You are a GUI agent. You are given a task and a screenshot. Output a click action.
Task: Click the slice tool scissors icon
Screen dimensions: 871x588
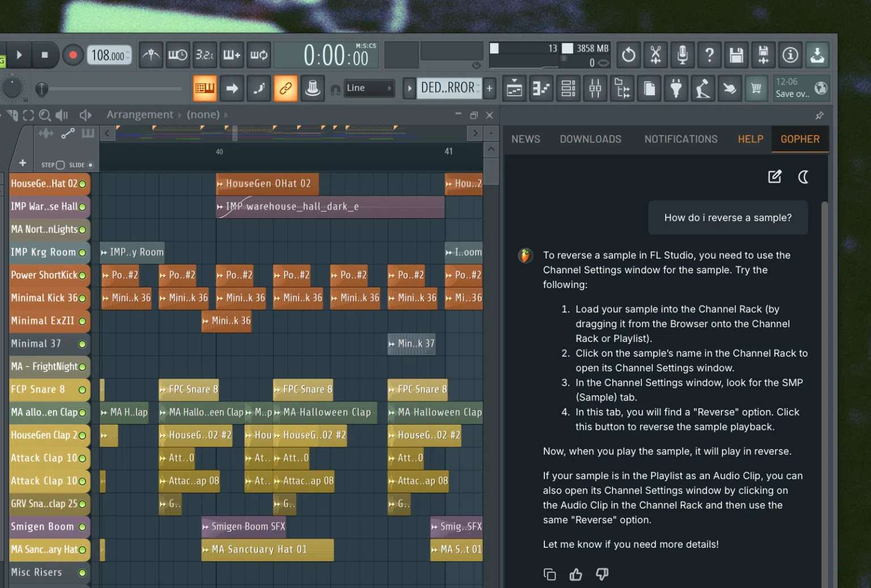(x=656, y=55)
